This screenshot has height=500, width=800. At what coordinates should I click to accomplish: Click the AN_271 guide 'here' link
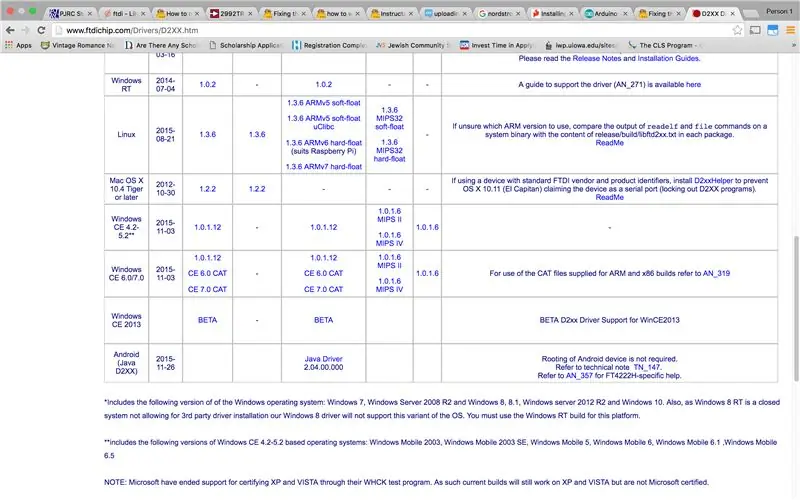(x=693, y=84)
